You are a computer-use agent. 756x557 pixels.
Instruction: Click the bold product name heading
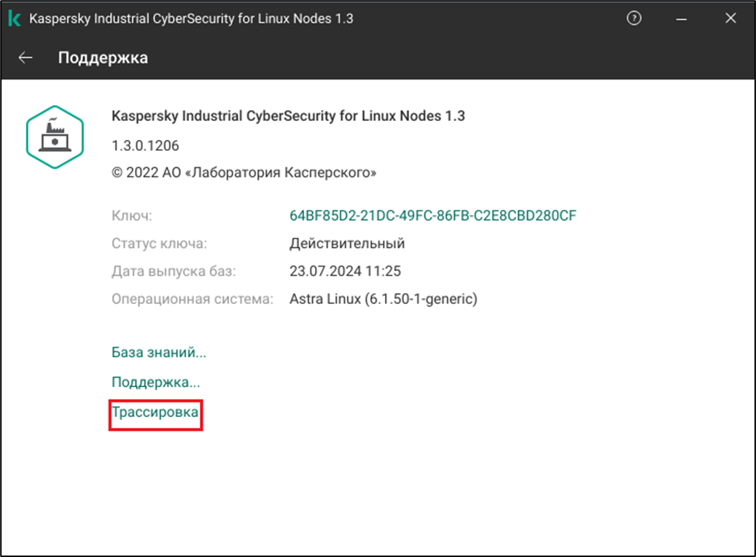click(x=288, y=116)
